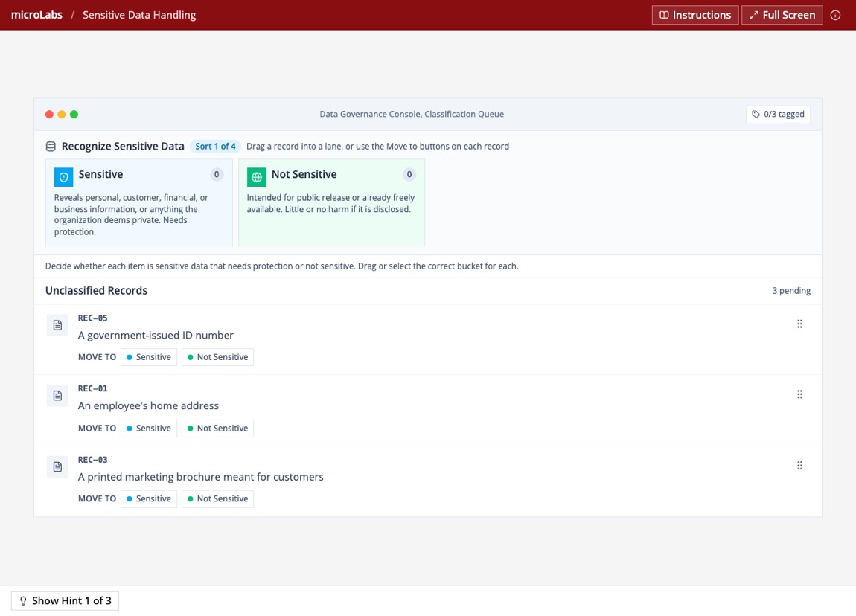The width and height of the screenshot is (856, 616).
Task: Click the tag icon in tagged badge
Action: point(756,114)
